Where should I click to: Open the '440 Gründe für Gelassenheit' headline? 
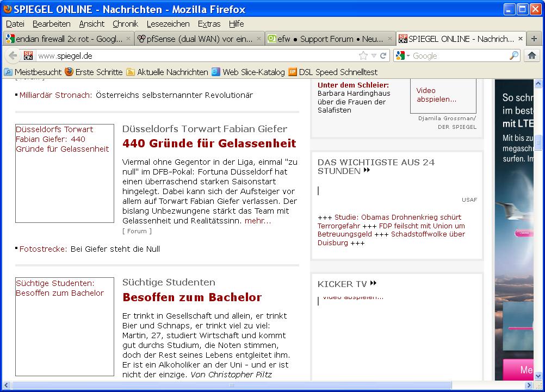(209, 144)
